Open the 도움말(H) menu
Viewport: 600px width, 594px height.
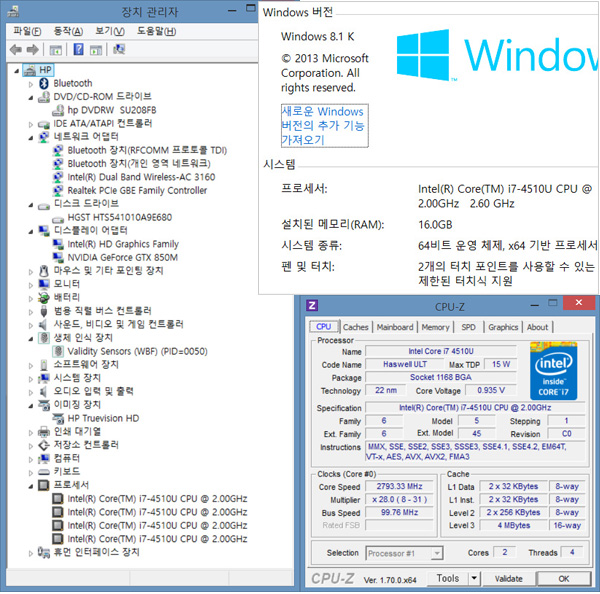[156, 31]
